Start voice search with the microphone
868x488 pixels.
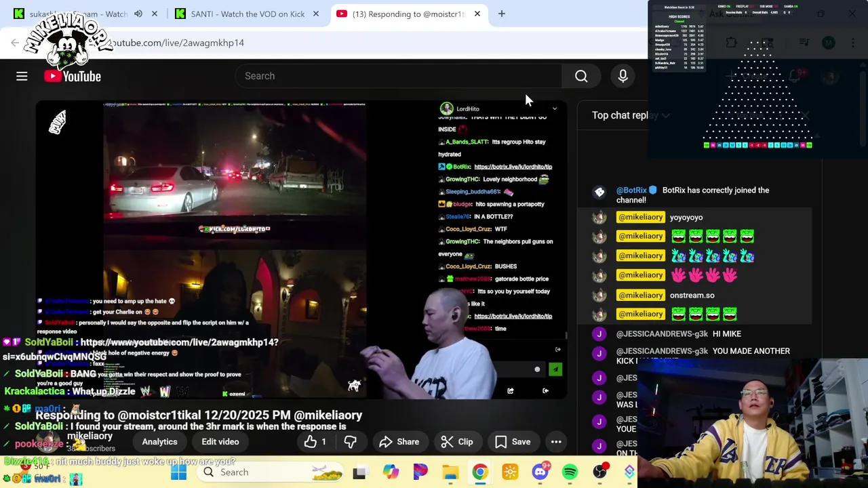pyautogui.click(x=623, y=76)
